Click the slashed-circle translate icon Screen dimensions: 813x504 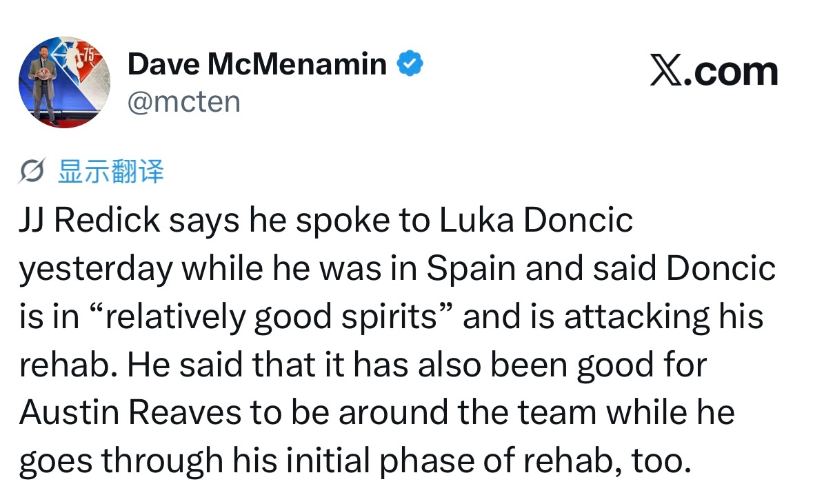pos(32,170)
